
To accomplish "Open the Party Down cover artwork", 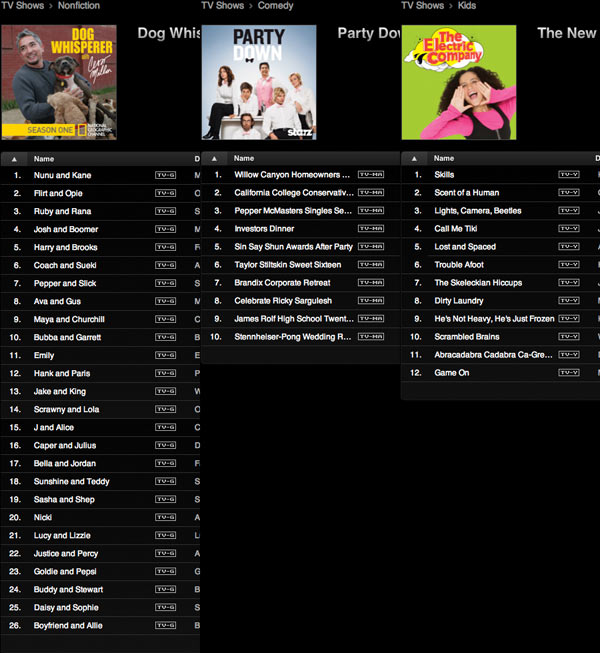I will click(259, 82).
